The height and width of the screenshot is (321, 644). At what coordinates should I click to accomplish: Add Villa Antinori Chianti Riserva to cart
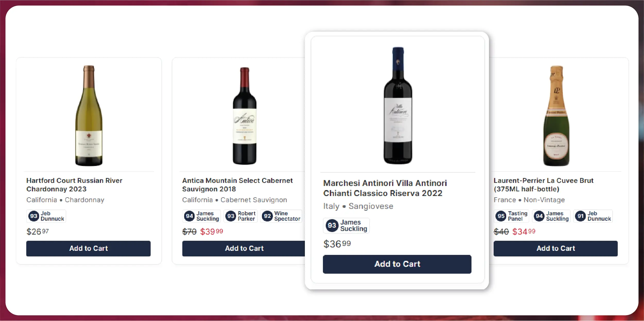pos(397,264)
